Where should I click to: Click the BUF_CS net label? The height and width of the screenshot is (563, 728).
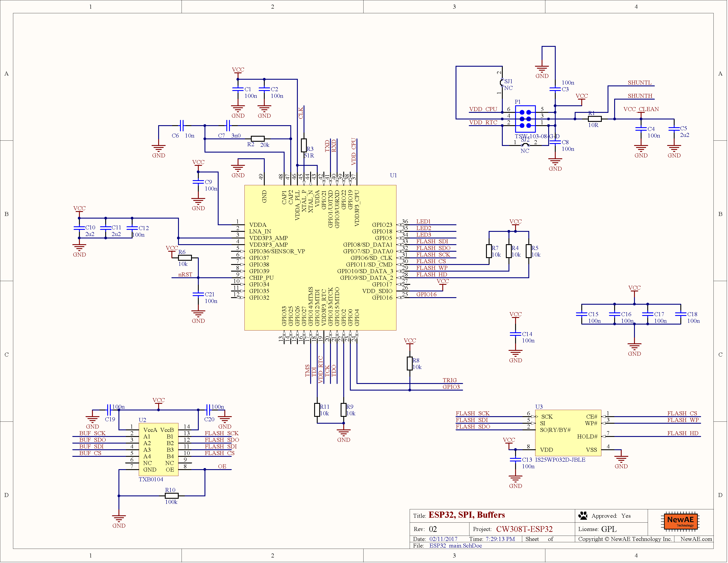tap(90, 454)
